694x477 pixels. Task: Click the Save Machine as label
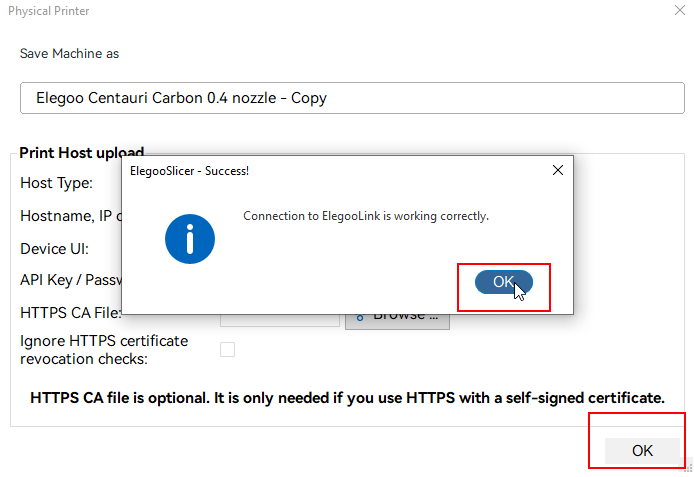click(x=69, y=53)
